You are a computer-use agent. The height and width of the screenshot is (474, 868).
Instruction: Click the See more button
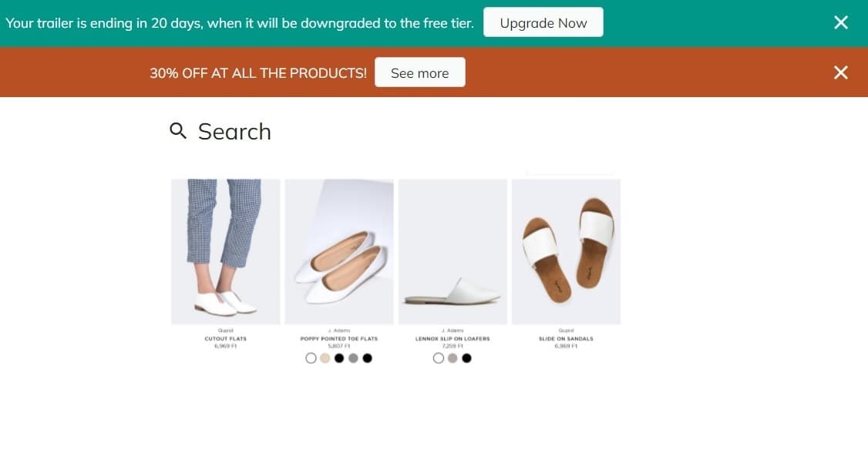pyautogui.click(x=419, y=72)
